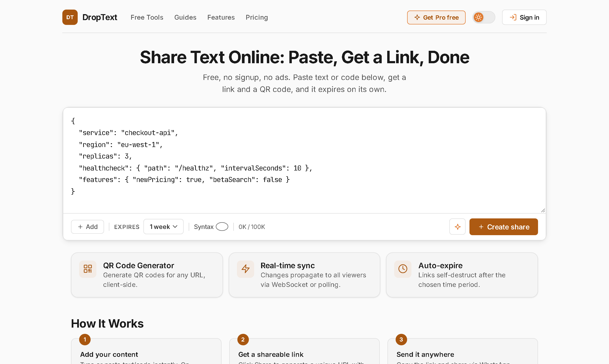The width and height of the screenshot is (609, 364).
Task: Click the Get Pro free button
Action: tap(436, 17)
